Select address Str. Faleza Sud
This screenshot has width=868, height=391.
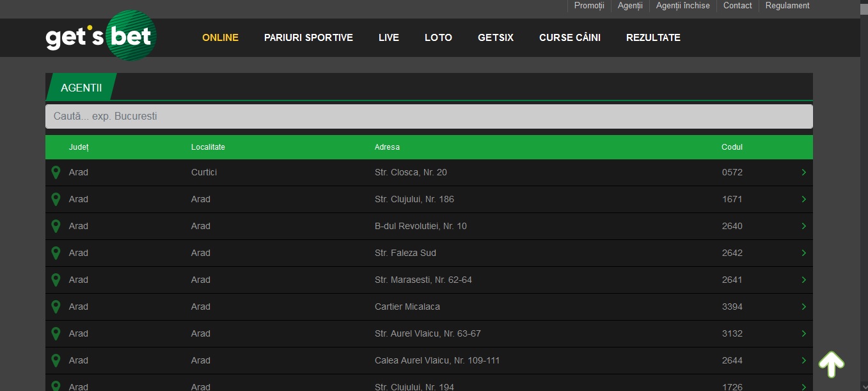(406, 253)
